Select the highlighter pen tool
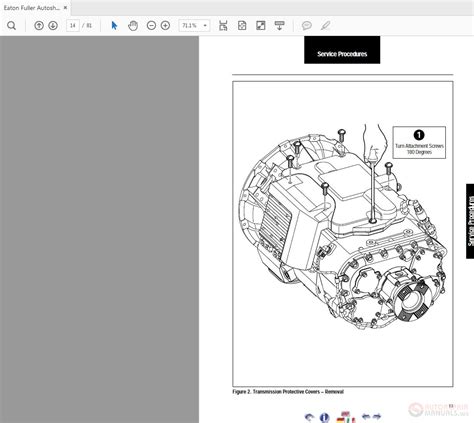The width and height of the screenshot is (474, 423). coord(325,26)
